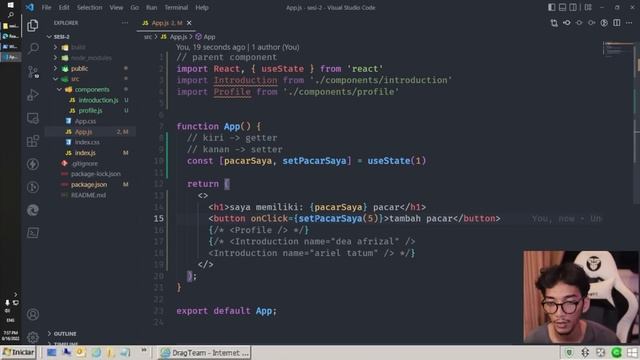Open the View menu

point(116,7)
